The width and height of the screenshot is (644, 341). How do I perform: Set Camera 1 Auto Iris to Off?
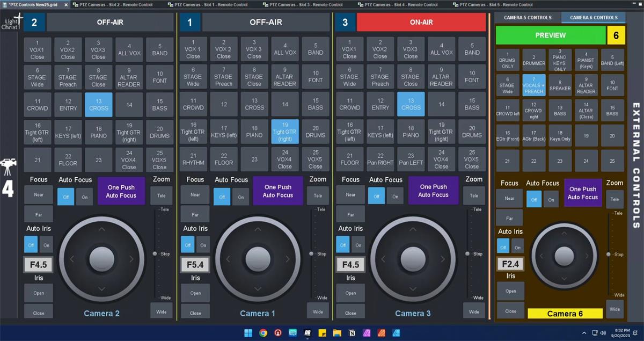188,245
